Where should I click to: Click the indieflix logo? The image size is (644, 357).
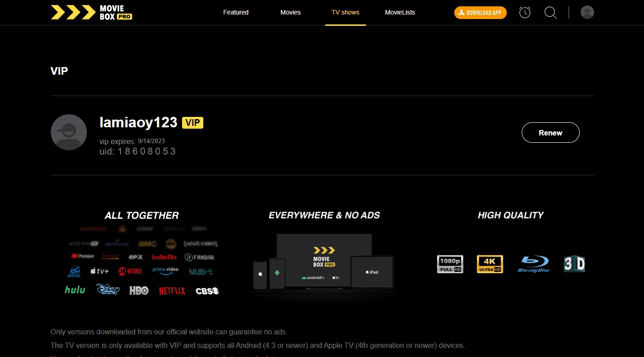coord(164,257)
